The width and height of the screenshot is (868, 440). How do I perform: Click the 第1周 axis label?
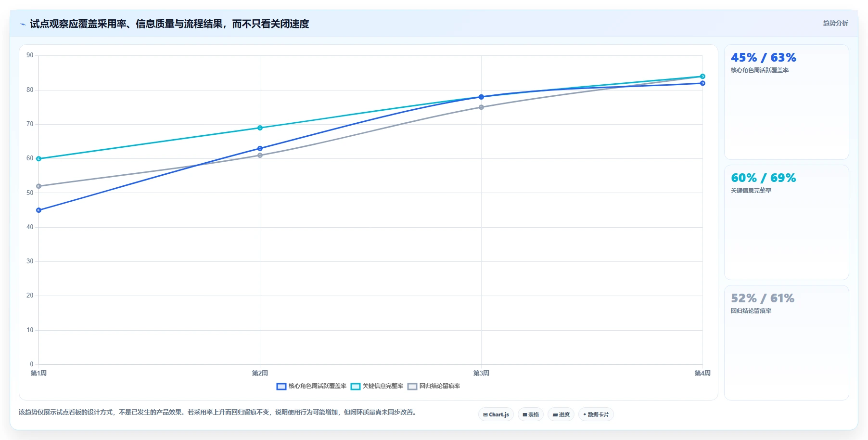pyautogui.click(x=38, y=374)
